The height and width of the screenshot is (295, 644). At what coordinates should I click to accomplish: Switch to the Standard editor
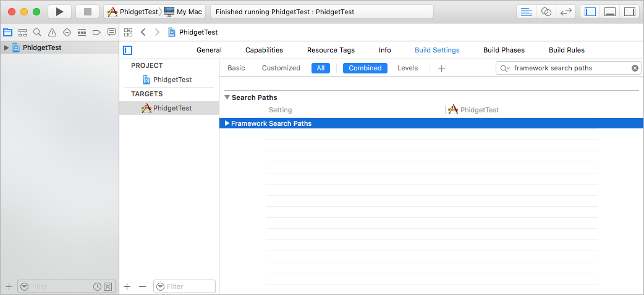(x=526, y=12)
